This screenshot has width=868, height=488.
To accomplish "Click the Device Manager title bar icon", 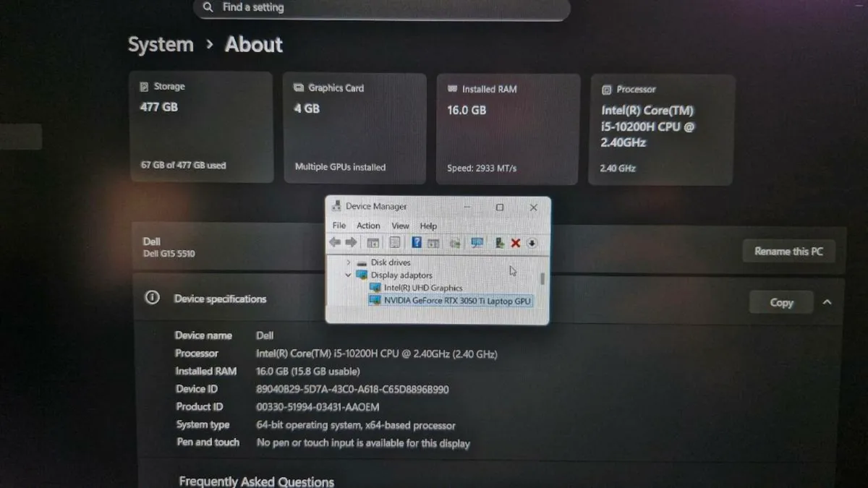I will [x=336, y=206].
